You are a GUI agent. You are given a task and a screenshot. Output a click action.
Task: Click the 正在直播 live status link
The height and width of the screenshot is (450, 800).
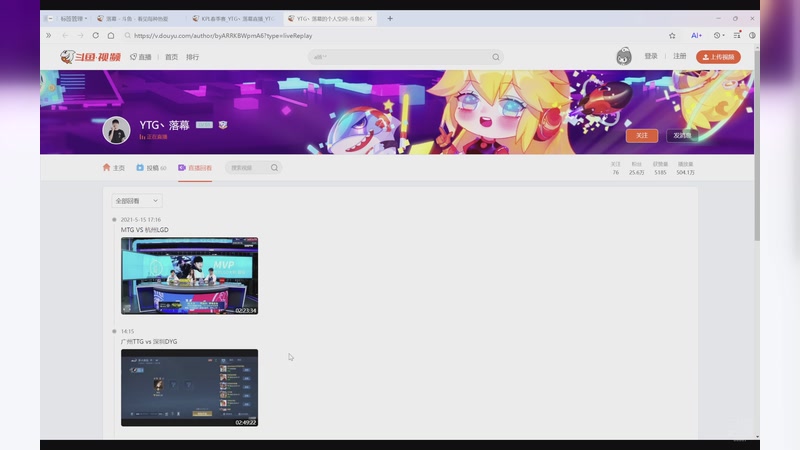coord(154,137)
